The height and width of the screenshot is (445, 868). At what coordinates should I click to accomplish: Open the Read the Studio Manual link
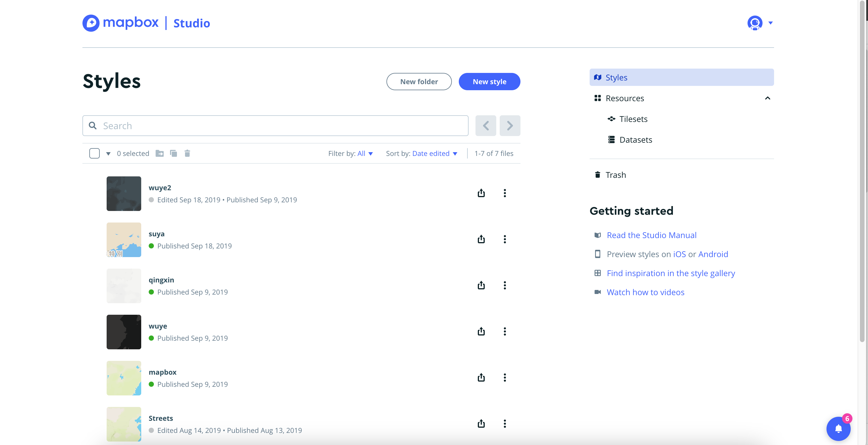pos(651,235)
